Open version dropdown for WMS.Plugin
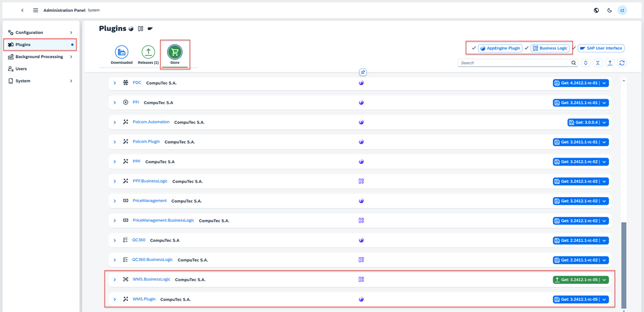Screen dimensions: 644x312 coord(604,300)
